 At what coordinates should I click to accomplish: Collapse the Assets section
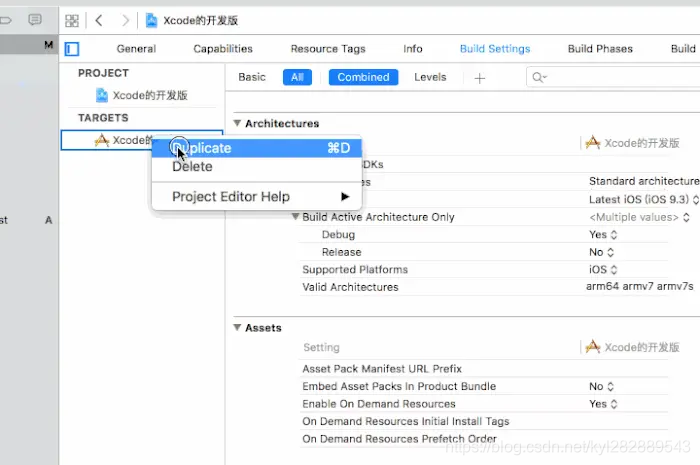237,328
